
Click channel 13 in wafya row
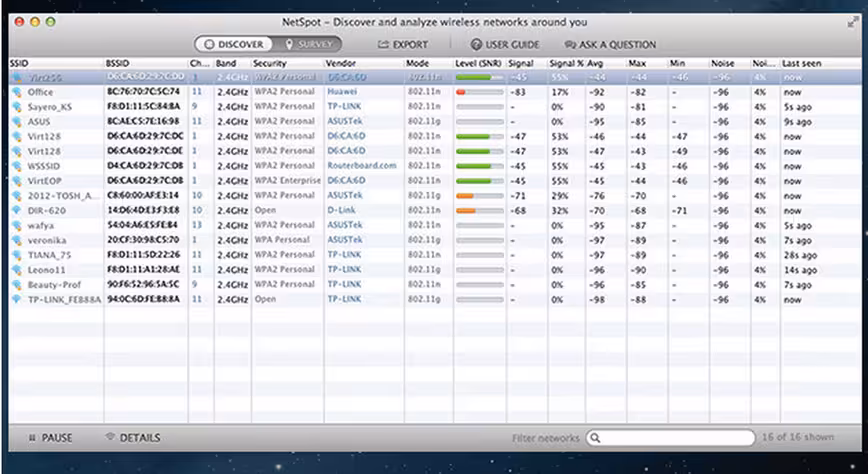[x=197, y=225]
